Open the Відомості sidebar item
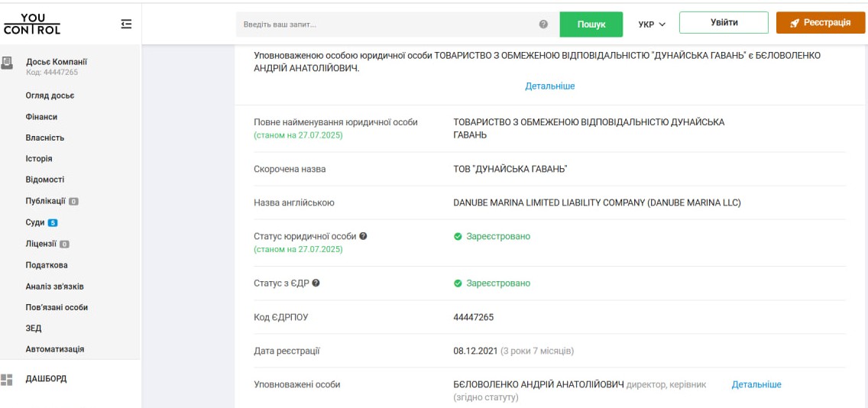The image size is (868, 408). 45,180
